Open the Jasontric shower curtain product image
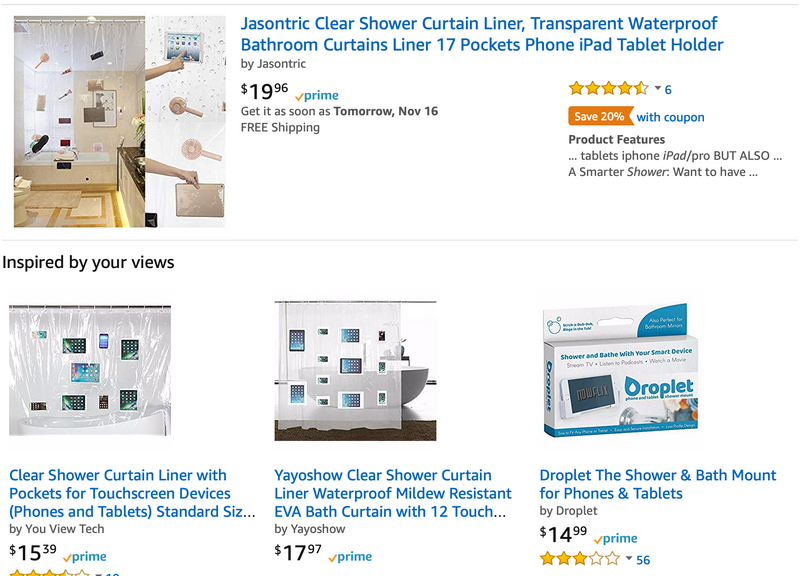Image resolution: width=800 pixels, height=576 pixels. 119,122
